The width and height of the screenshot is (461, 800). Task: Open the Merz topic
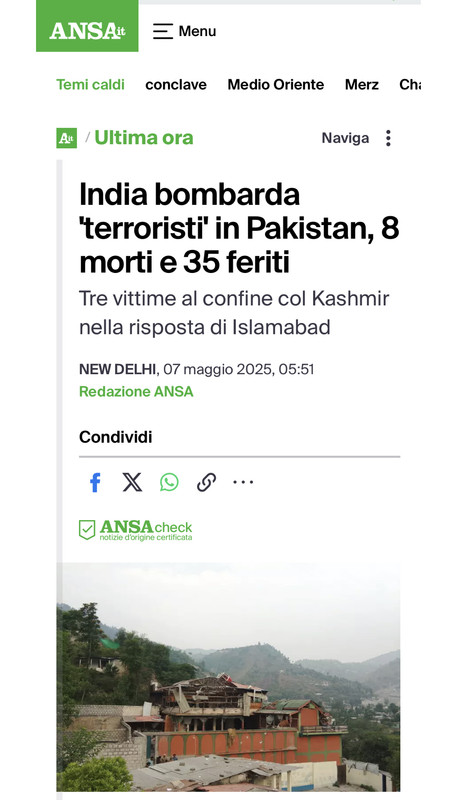click(362, 85)
